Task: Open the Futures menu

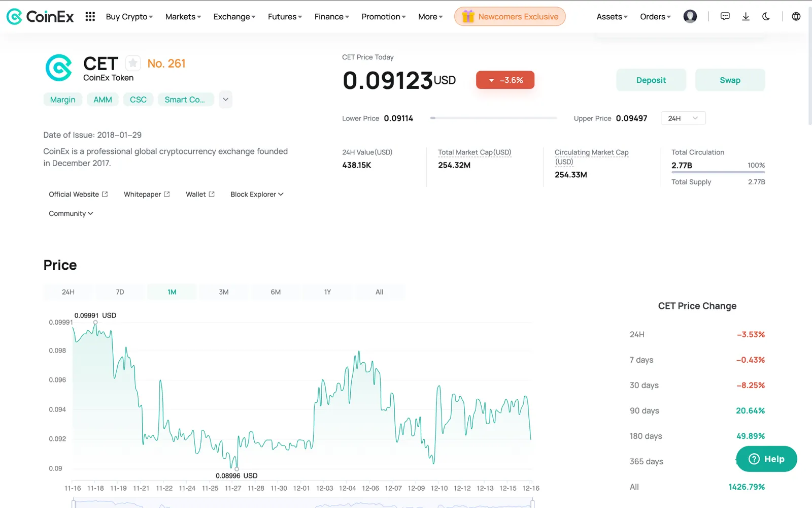Action: click(x=285, y=17)
